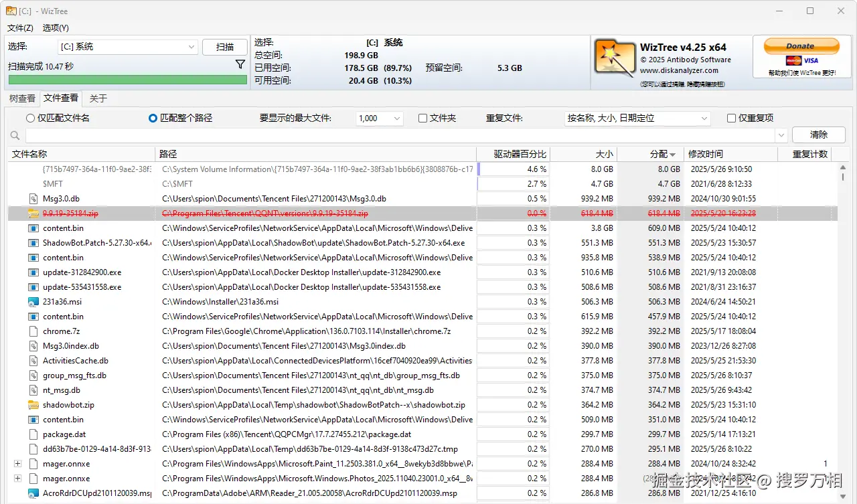This screenshot has width=857, height=504.
Task: Click the update-535431558.exe file icon
Action: (x=33, y=287)
